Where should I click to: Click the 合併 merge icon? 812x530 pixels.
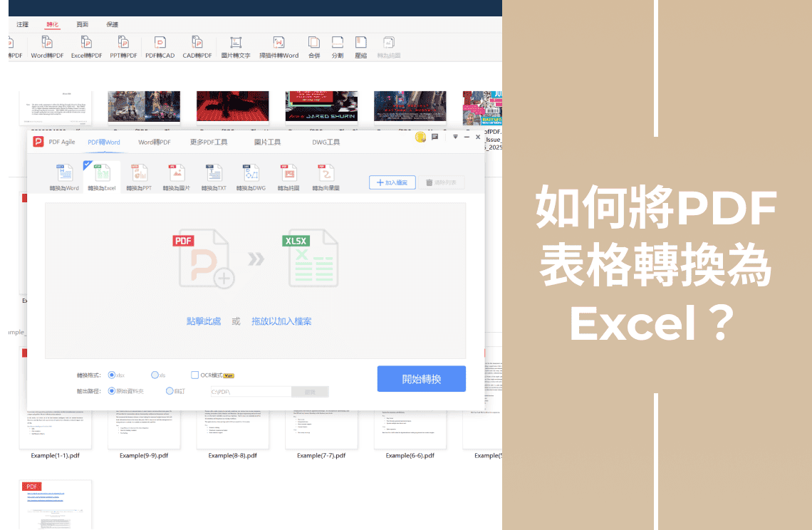click(314, 48)
